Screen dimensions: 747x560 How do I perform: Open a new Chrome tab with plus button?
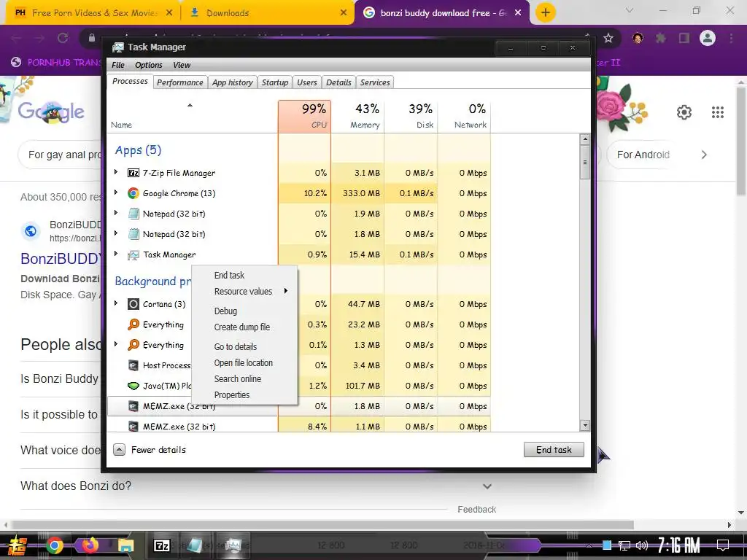click(546, 12)
